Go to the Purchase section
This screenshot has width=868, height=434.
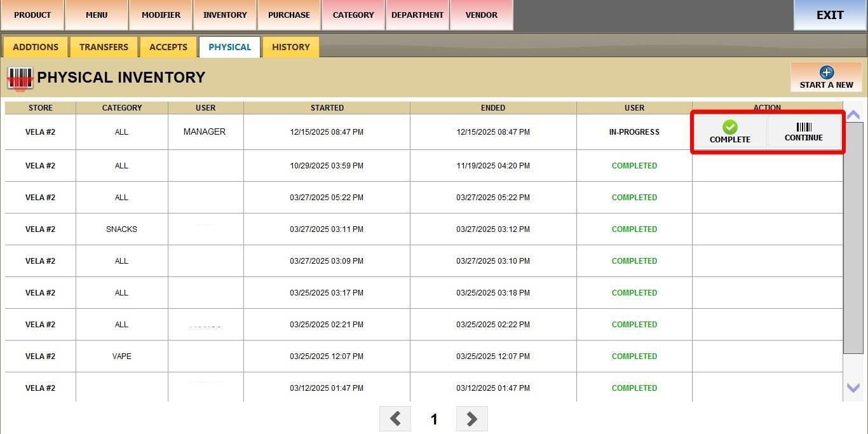288,15
